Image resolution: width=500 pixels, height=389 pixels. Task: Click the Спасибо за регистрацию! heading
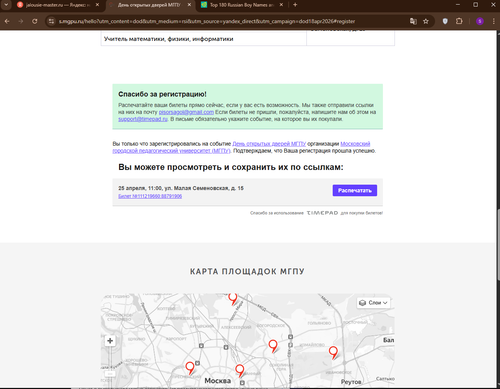pyautogui.click(x=162, y=94)
